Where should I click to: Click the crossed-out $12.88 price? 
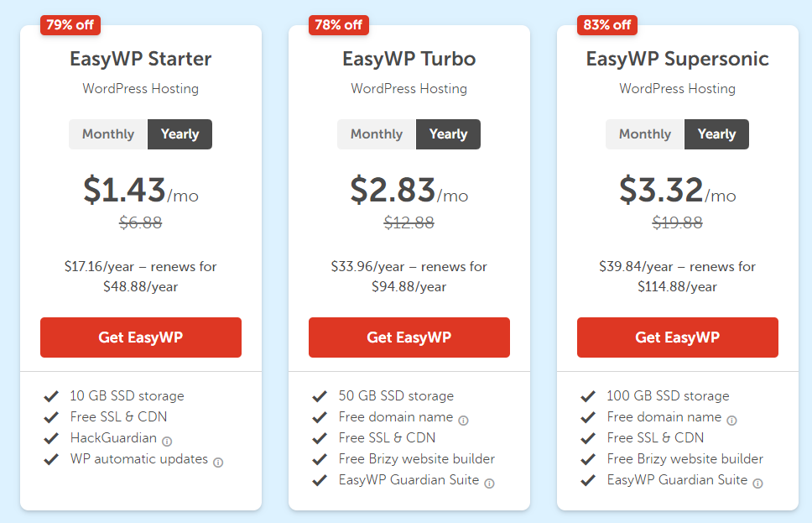[409, 222]
